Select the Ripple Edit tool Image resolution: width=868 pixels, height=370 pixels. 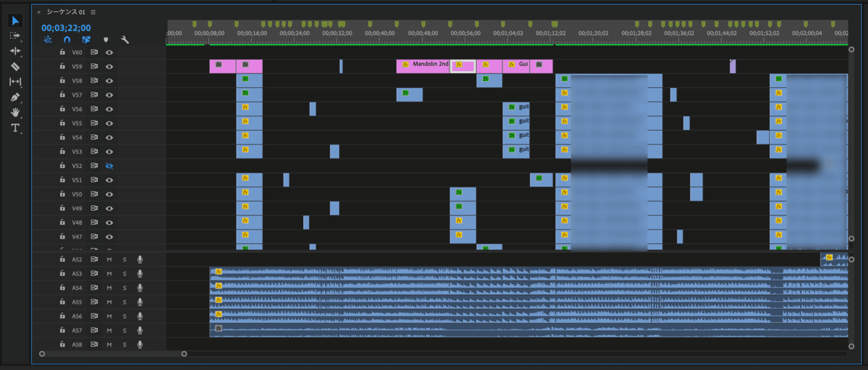coord(15,51)
